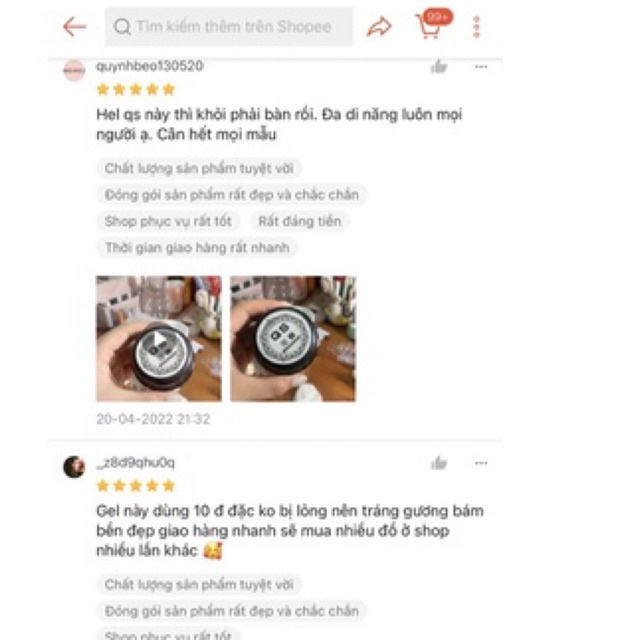The width and height of the screenshot is (640, 640).
Task: Like _z8d9qhu0q's review with thumbs-up
Action: click(x=439, y=463)
